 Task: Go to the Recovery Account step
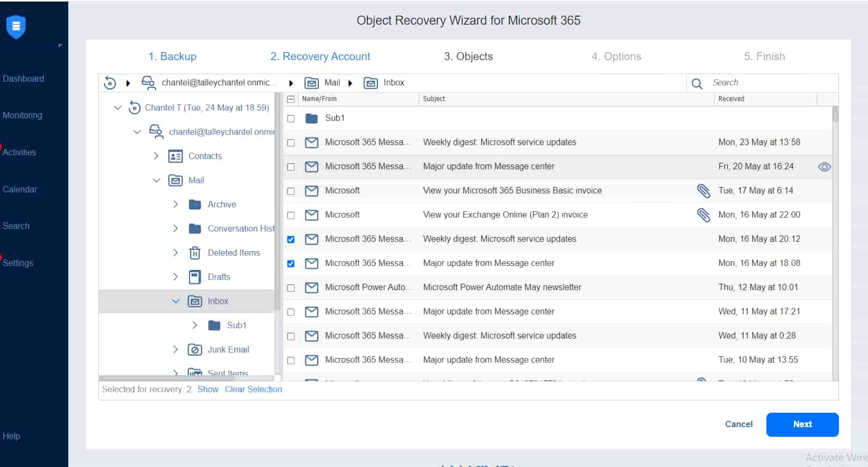tap(320, 56)
